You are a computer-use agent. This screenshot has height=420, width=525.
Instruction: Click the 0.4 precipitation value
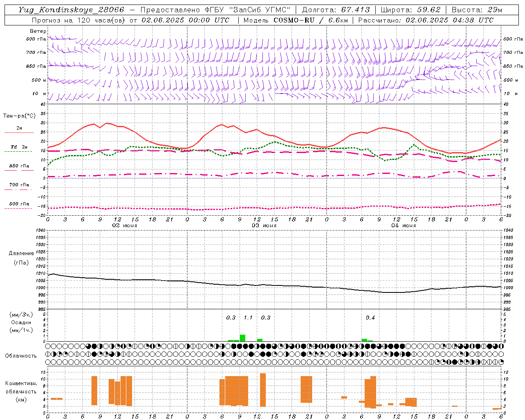(370, 317)
